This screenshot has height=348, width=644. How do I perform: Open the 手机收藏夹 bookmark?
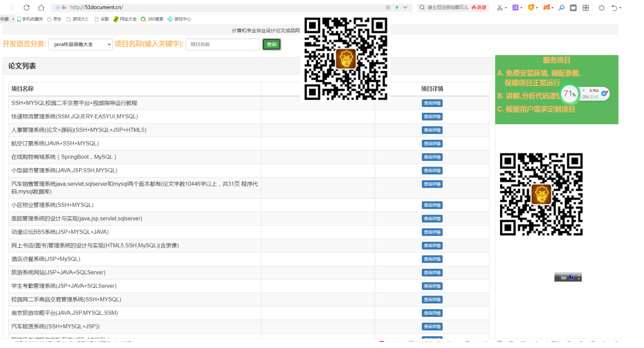tap(29, 19)
